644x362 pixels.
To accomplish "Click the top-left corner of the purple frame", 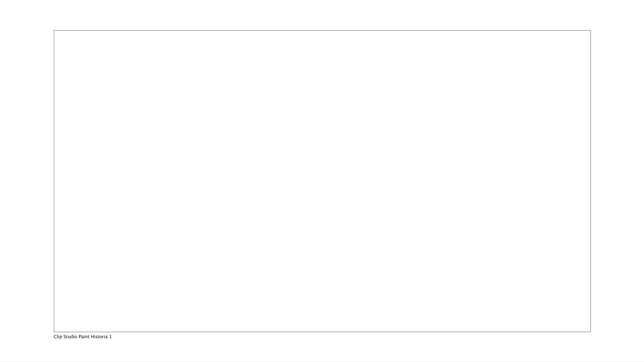I will coord(54,30).
